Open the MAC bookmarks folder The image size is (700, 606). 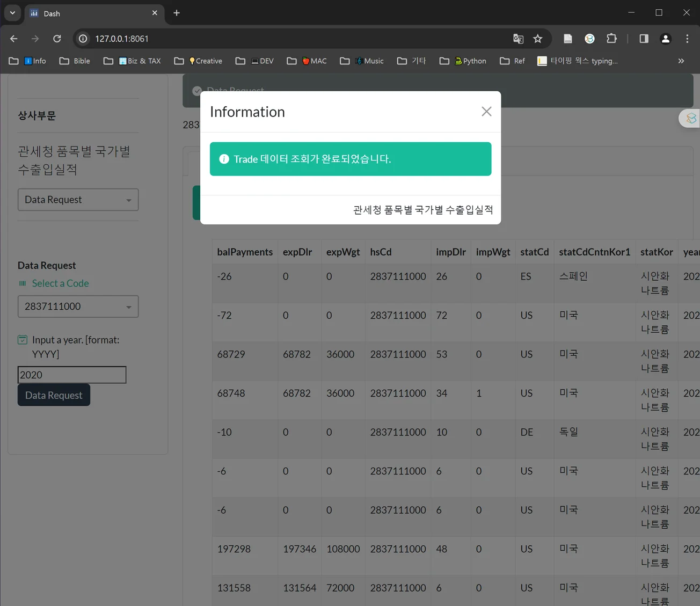[307, 61]
